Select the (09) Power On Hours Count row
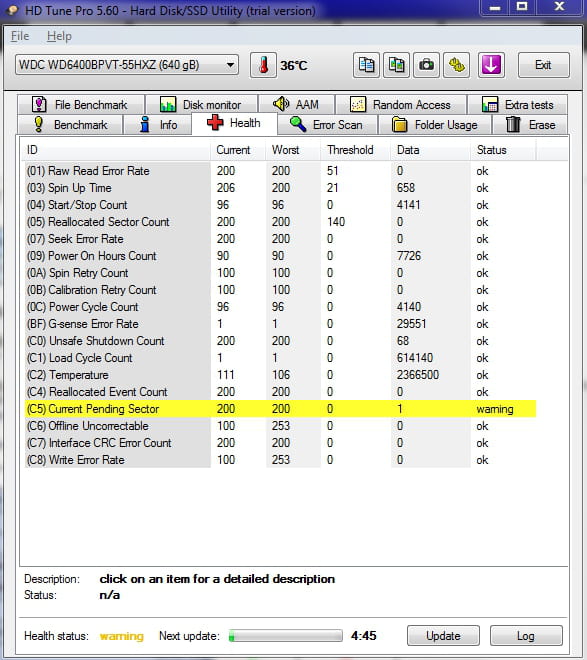This screenshot has height=660, width=587. 280,256
